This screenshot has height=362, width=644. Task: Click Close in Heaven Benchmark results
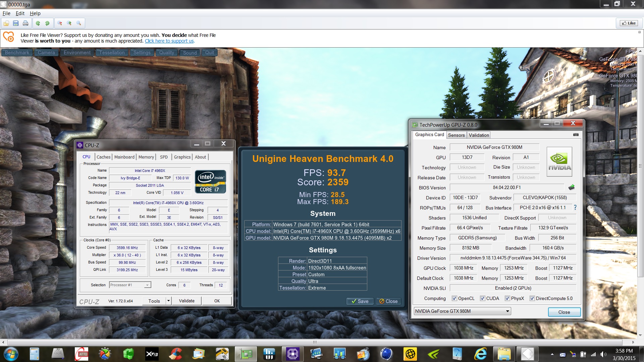coord(388,301)
